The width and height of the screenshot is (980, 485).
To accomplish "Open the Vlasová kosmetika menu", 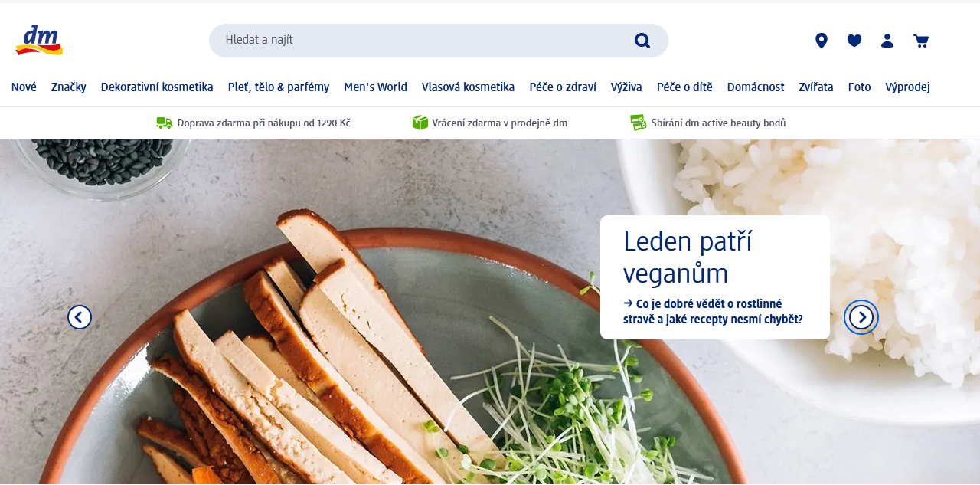I will (x=468, y=87).
